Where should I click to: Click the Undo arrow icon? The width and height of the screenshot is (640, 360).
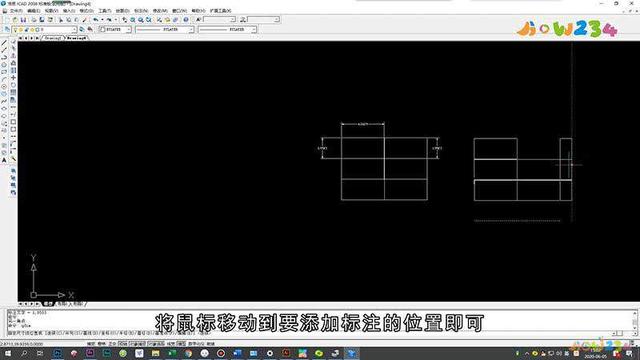(96, 20)
